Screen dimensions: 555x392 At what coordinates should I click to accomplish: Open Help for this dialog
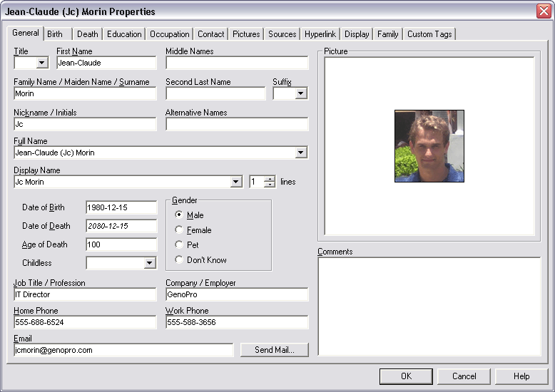click(521, 376)
